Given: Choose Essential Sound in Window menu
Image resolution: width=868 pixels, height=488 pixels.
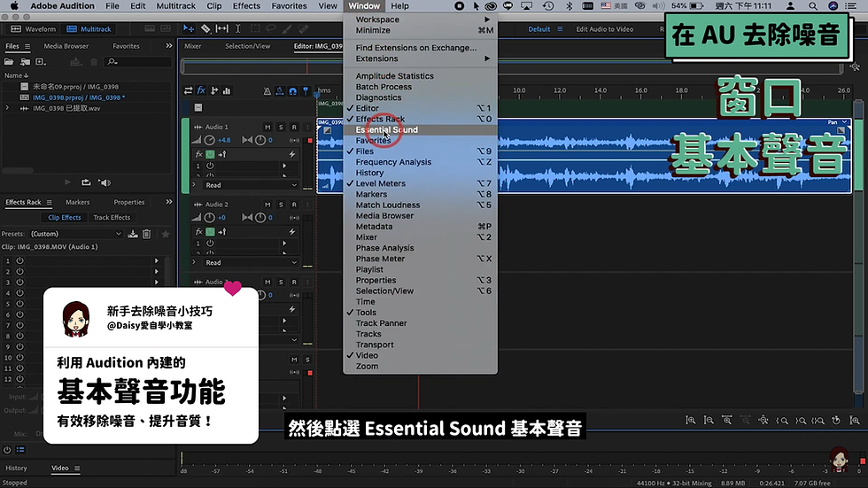Looking at the screenshot, I should (420, 130).
